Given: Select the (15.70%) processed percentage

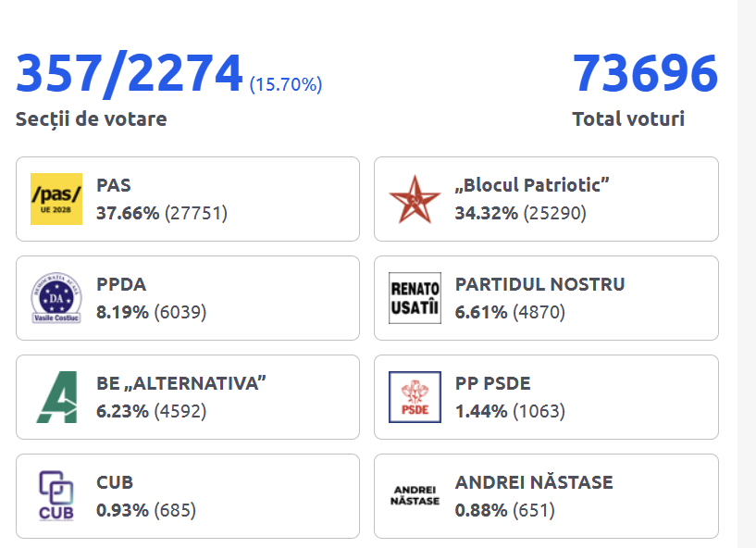Looking at the screenshot, I should coord(286,84).
